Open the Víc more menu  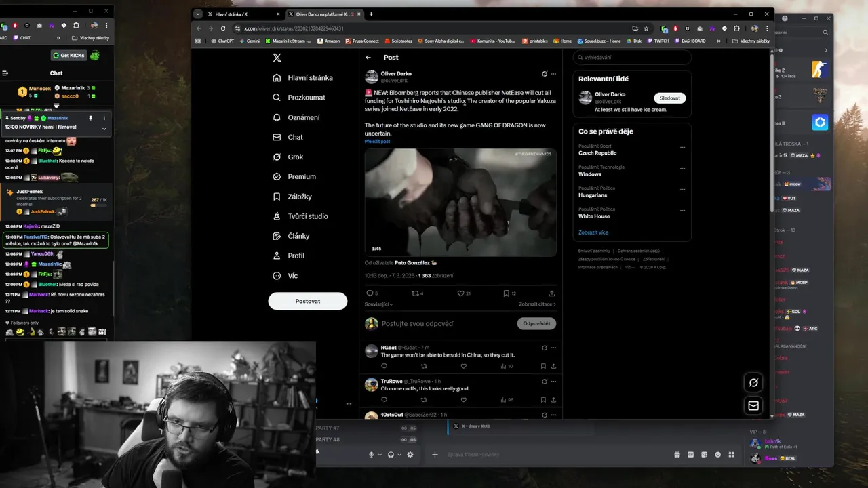[x=285, y=276]
